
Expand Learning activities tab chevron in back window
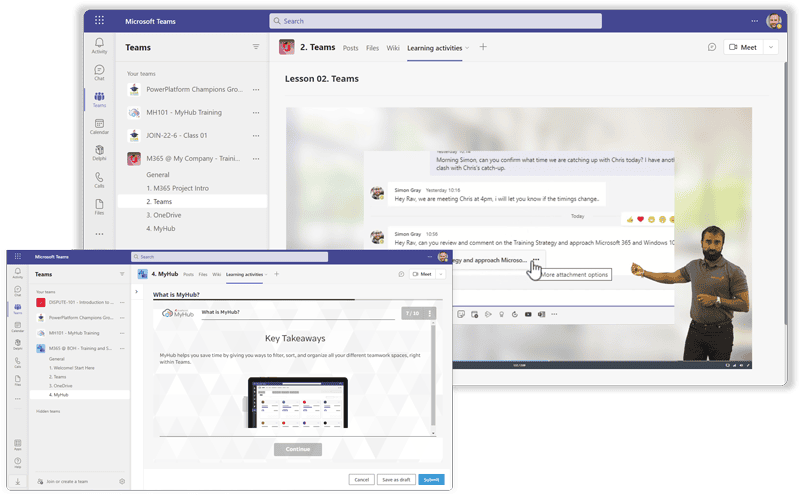[467, 48]
